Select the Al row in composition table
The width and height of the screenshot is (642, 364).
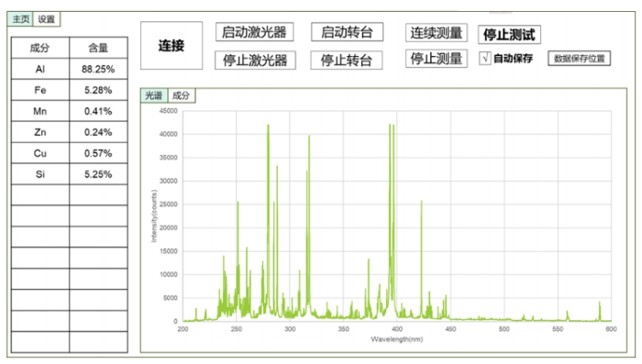tap(69, 69)
